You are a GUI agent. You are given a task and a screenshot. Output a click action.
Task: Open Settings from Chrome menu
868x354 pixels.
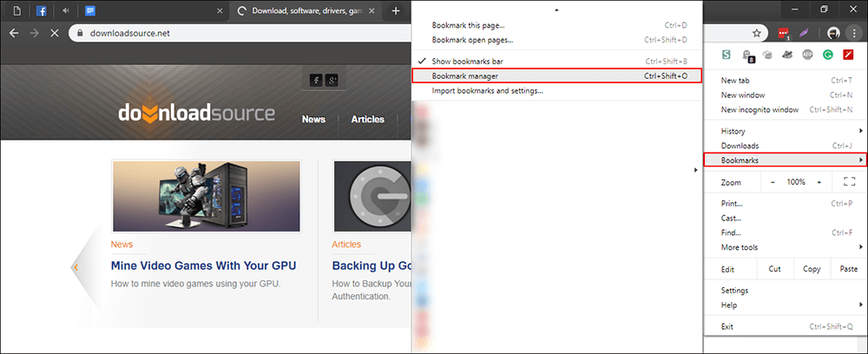pos(786,291)
